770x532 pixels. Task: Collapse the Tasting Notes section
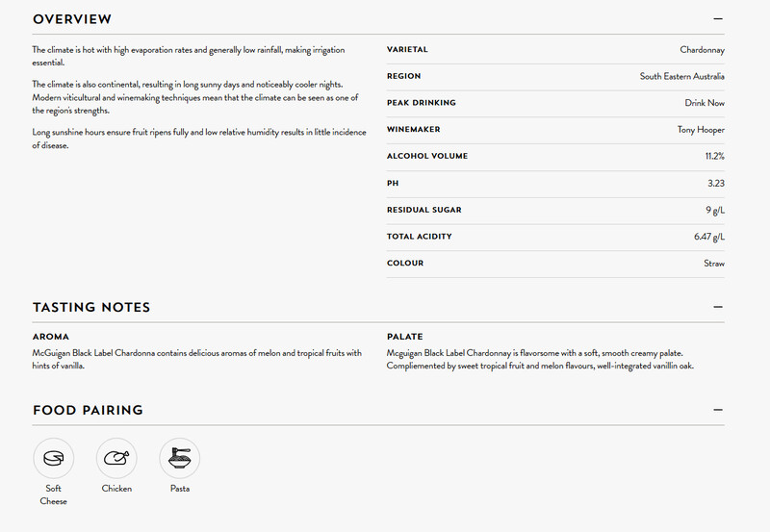718,307
